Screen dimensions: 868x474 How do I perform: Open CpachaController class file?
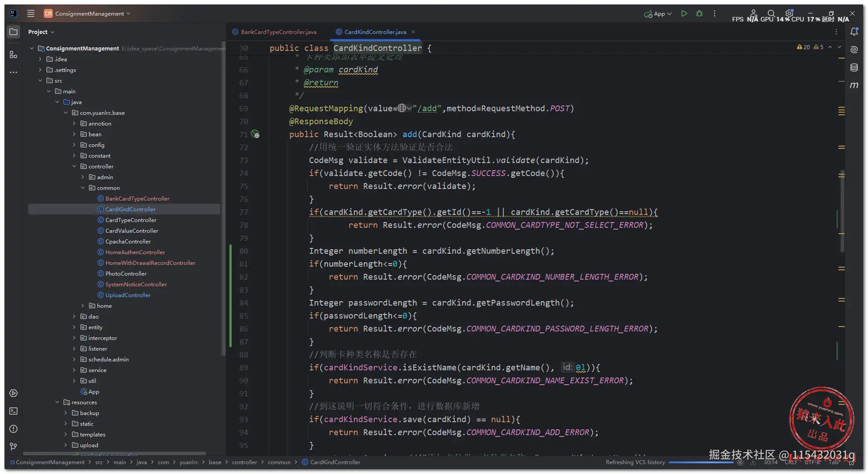tap(128, 241)
